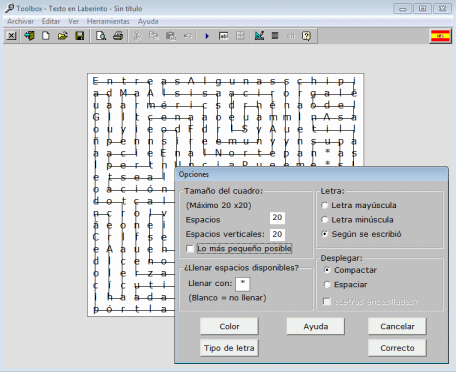This screenshot has width=456, height=372.
Task: Click the Espacios verticales value field
Action: point(277,234)
